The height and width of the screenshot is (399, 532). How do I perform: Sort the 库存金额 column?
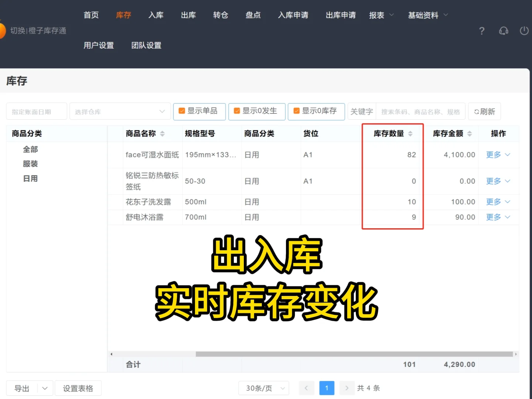tap(470, 134)
